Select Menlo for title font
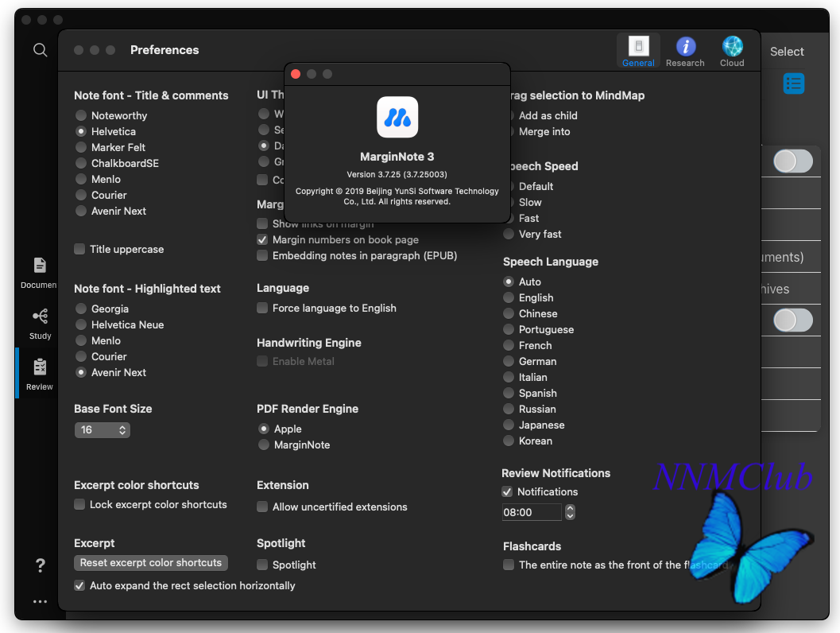Screen dimensions: 840x633 [x=81, y=179]
